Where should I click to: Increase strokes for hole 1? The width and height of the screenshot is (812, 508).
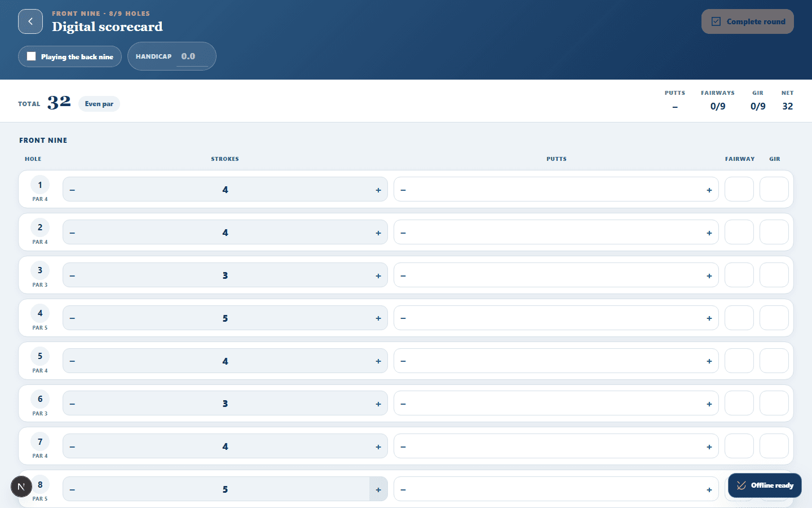[378, 190]
